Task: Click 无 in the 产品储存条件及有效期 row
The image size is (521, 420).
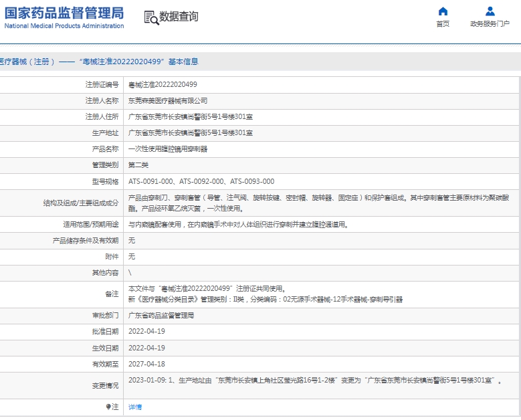Action: point(132,240)
